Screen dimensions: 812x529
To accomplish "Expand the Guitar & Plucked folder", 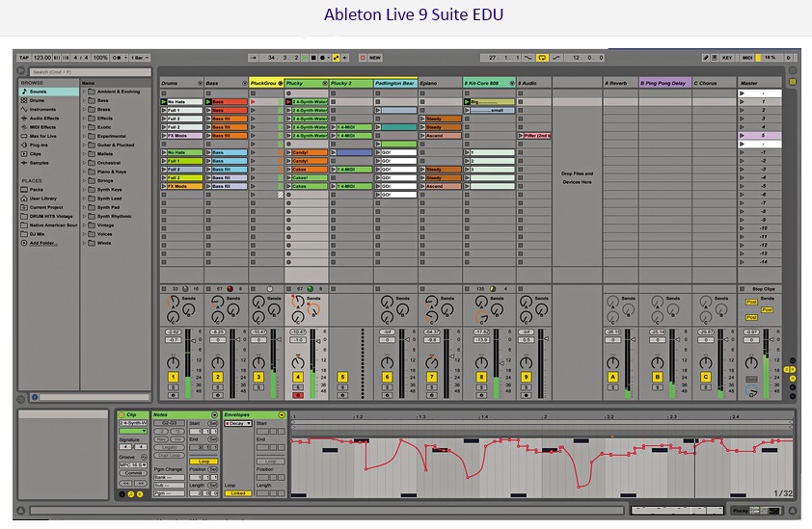I will pos(84,145).
